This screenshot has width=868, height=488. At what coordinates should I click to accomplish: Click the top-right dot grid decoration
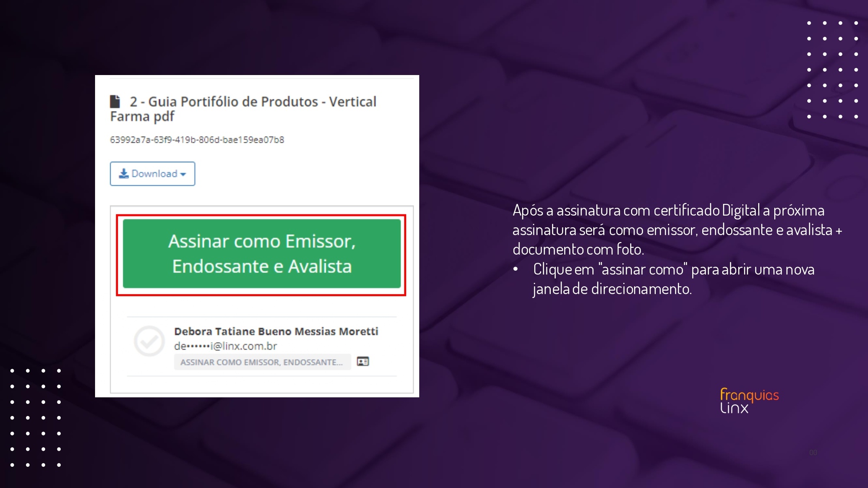[832, 69]
